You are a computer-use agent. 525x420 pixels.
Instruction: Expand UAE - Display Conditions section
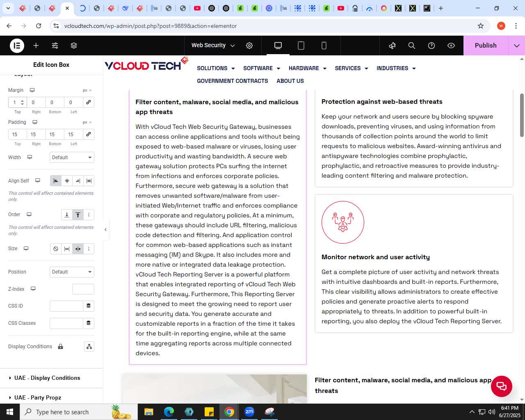tap(51, 378)
